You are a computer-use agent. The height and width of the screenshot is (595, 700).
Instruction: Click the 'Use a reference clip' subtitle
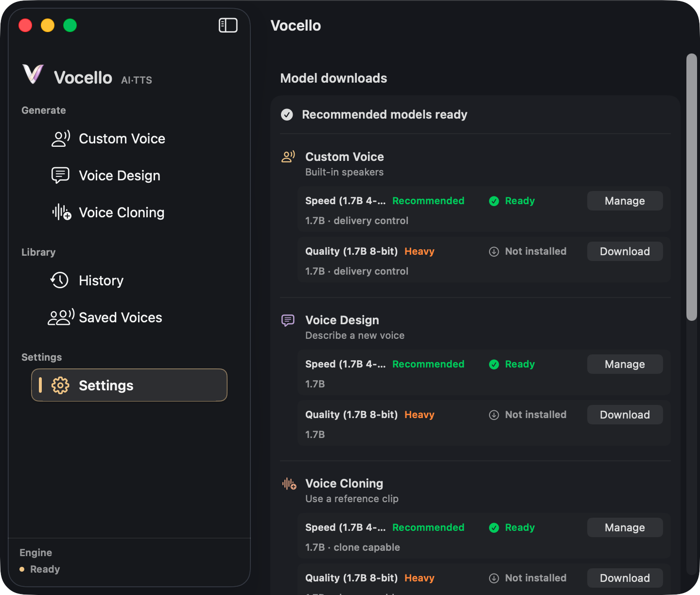pos(352,499)
